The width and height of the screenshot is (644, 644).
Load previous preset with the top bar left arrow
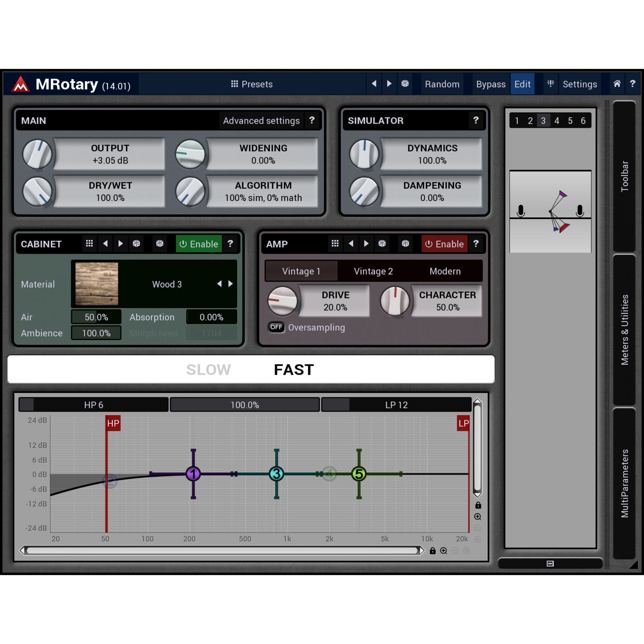(x=374, y=84)
